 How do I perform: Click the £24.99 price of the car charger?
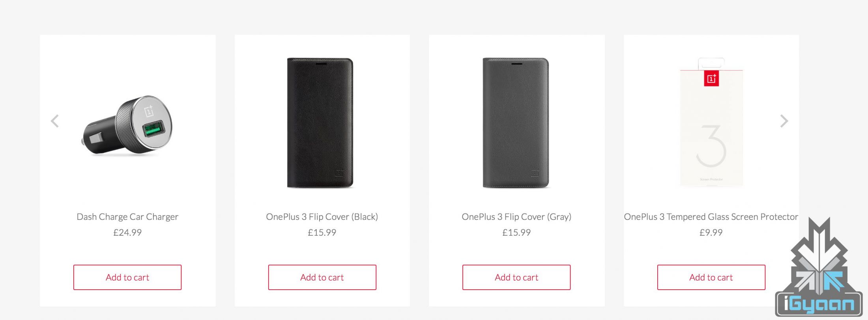[127, 233]
